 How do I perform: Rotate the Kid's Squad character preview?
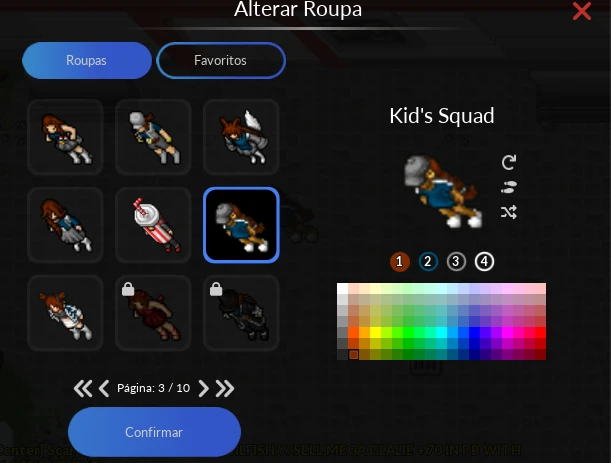[509, 162]
